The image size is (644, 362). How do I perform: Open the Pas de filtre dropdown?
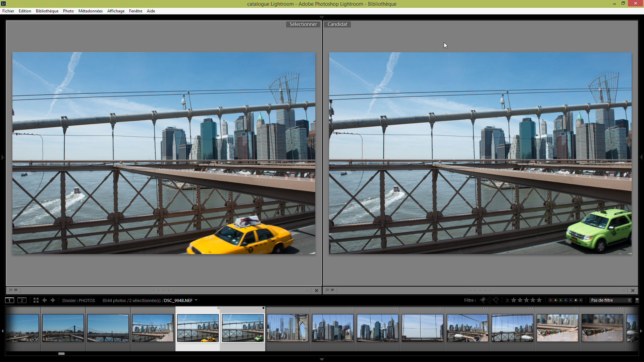610,300
